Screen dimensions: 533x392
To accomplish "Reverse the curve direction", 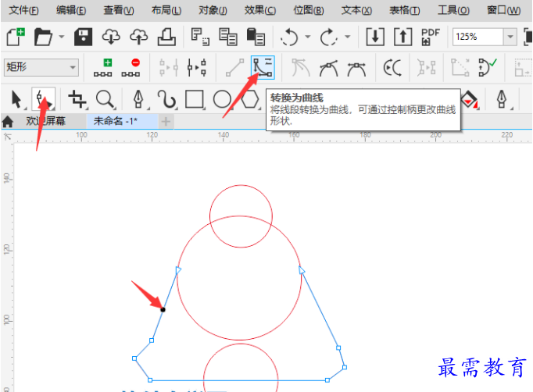I will (x=392, y=67).
